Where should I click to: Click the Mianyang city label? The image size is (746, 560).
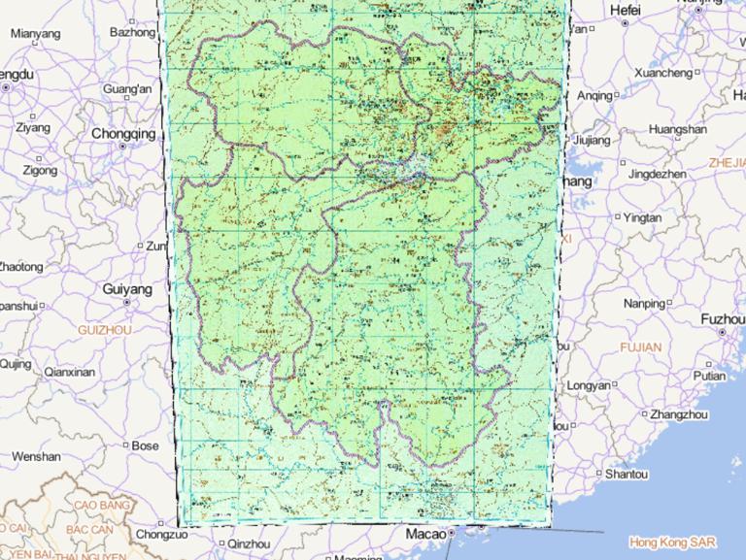tap(35, 33)
